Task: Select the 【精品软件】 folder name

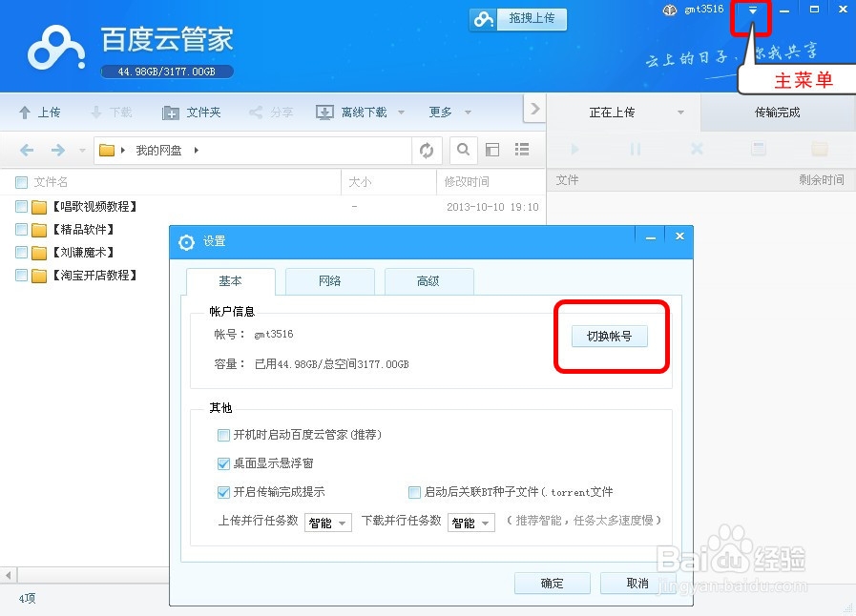Action: [83, 229]
